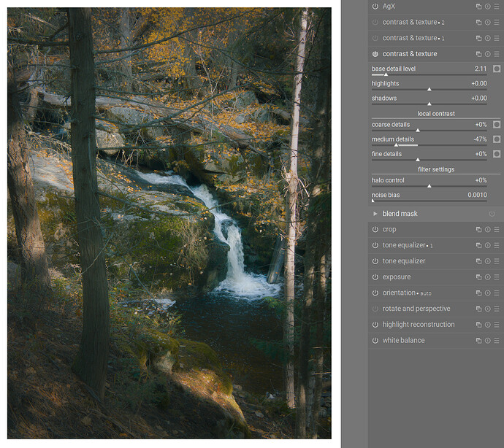This screenshot has height=448, width=504.
Task: Open multi-instance menu for contrast & texture 2
Action: click(478, 22)
